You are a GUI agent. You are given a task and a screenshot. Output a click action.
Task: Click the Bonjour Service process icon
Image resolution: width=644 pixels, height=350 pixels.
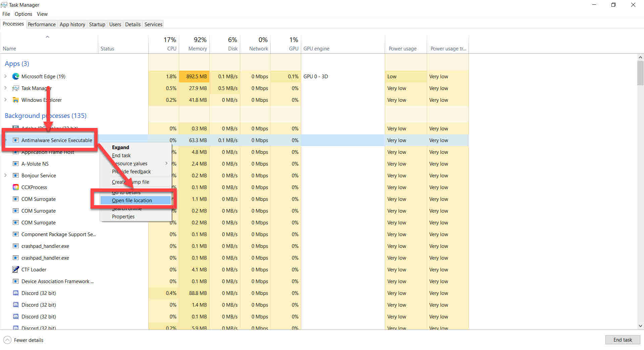[x=15, y=176]
